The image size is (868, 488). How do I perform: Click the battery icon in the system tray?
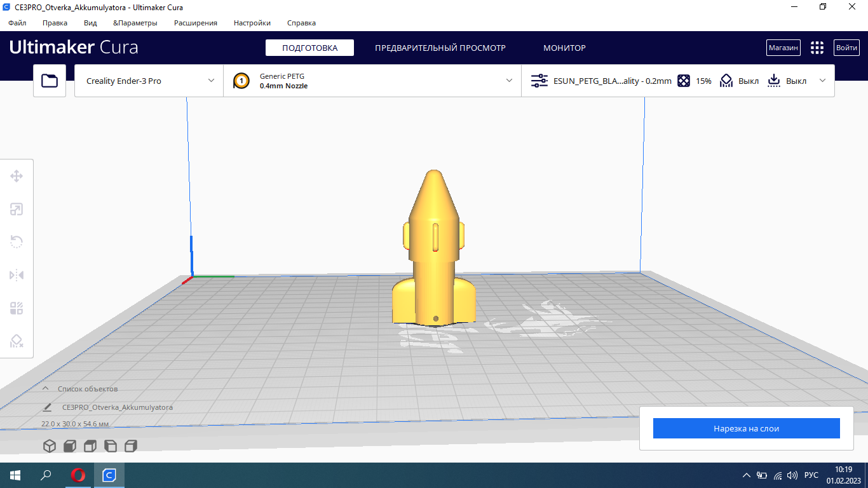[x=762, y=475]
